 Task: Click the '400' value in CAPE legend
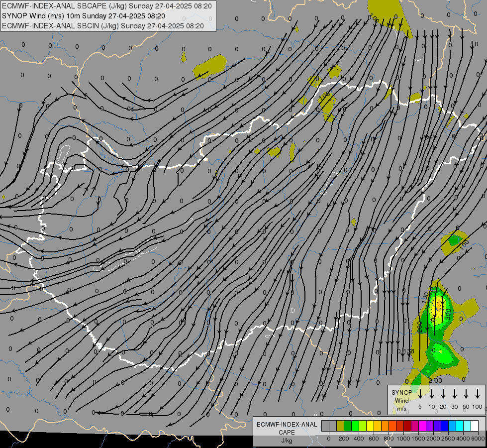359,439
